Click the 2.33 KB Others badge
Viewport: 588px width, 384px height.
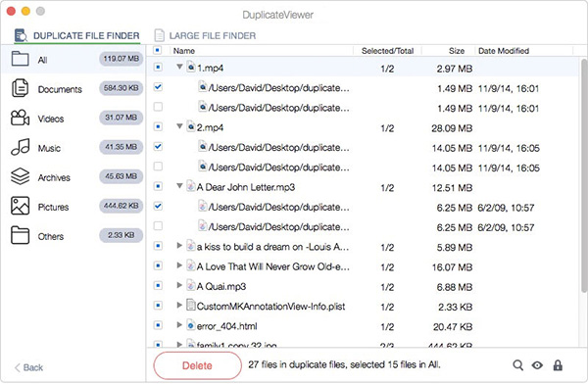(122, 235)
